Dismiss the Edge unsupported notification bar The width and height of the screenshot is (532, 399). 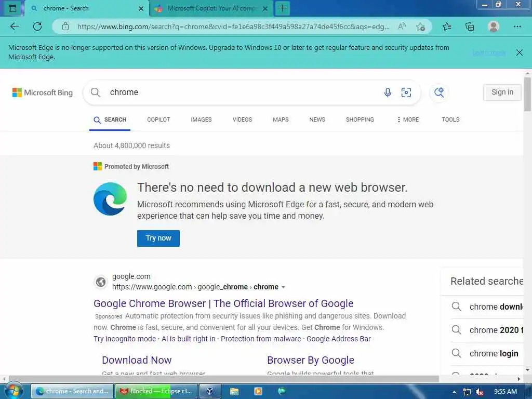tap(519, 52)
